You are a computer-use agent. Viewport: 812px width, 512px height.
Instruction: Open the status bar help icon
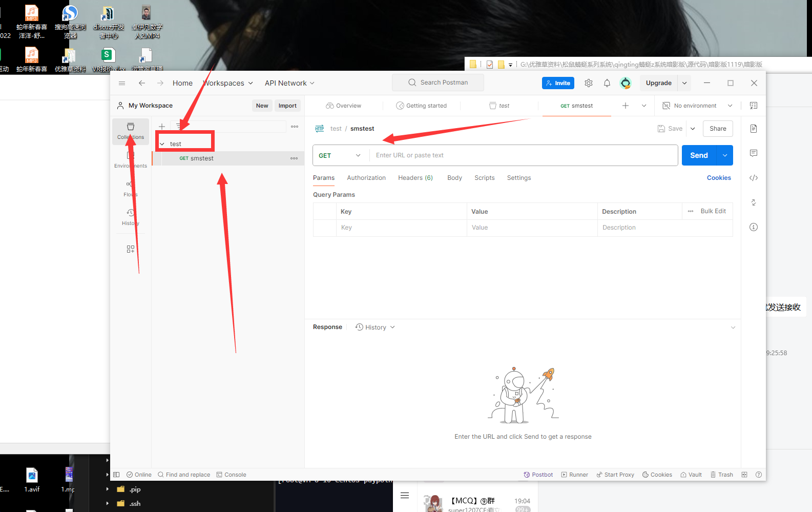coord(759,475)
